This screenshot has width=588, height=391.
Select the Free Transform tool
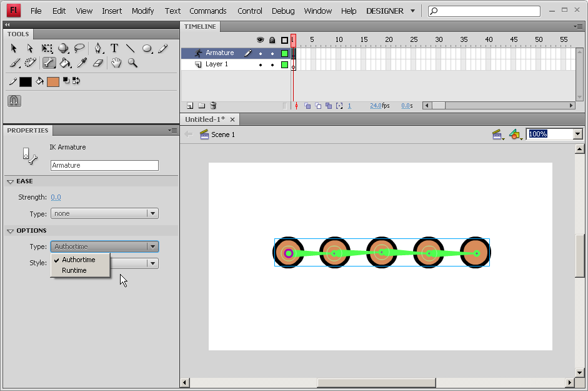(47, 48)
